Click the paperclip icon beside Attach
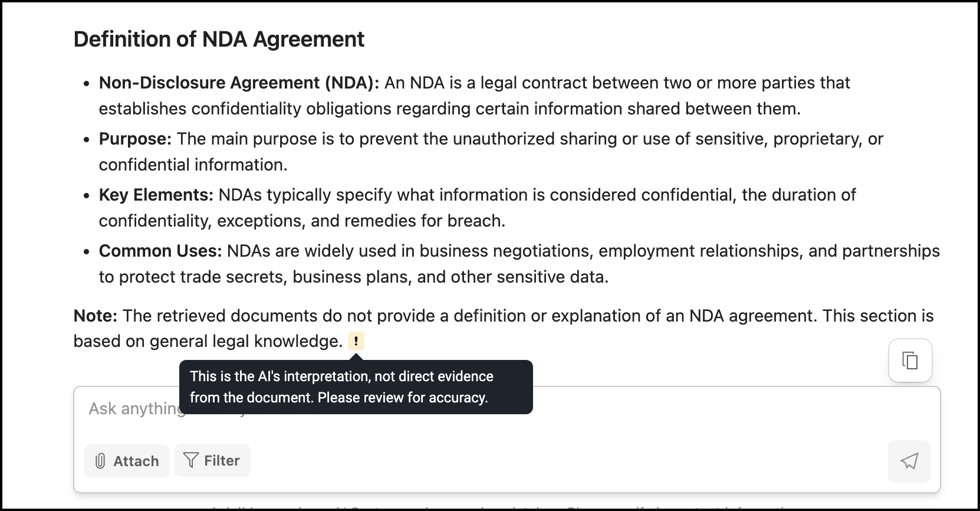Image resolution: width=980 pixels, height=511 pixels. pos(101,461)
